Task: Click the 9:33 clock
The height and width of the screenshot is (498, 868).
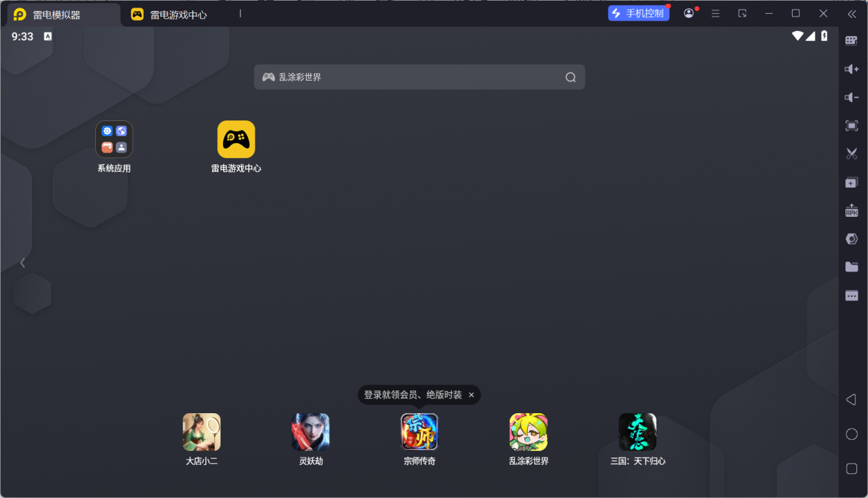Action: (x=23, y=37)
